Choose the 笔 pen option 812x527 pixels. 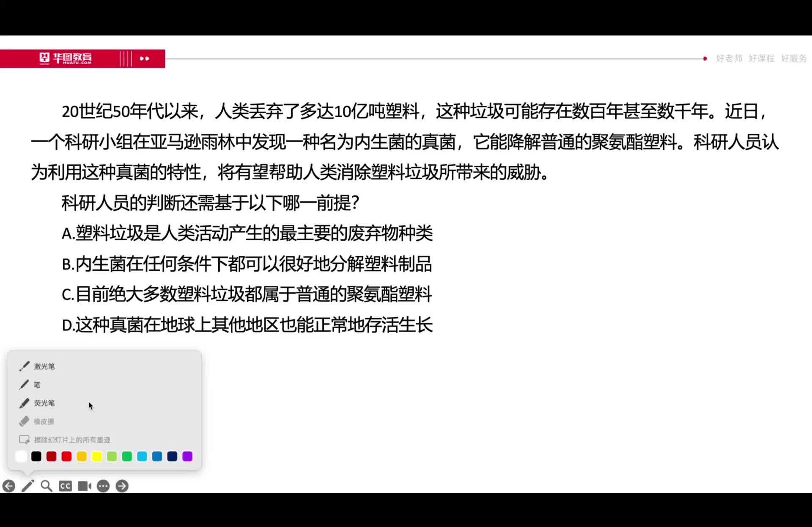(x=37, y=385)
